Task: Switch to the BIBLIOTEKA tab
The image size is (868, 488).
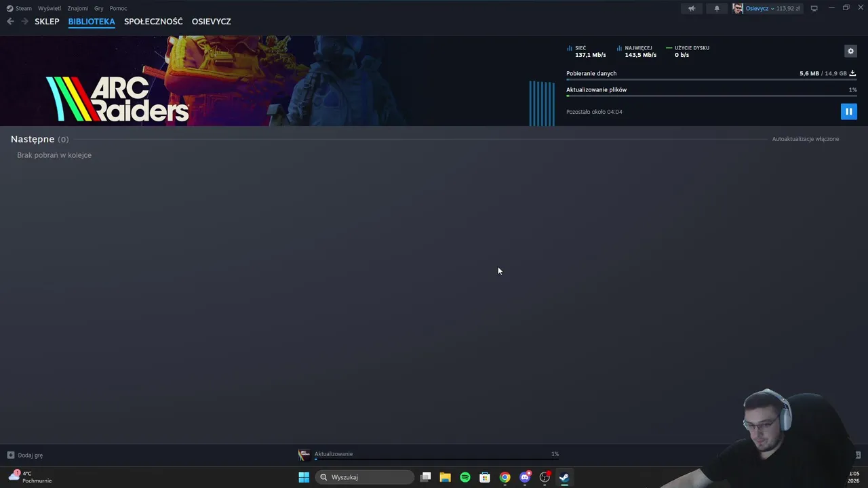Action: 92,22
